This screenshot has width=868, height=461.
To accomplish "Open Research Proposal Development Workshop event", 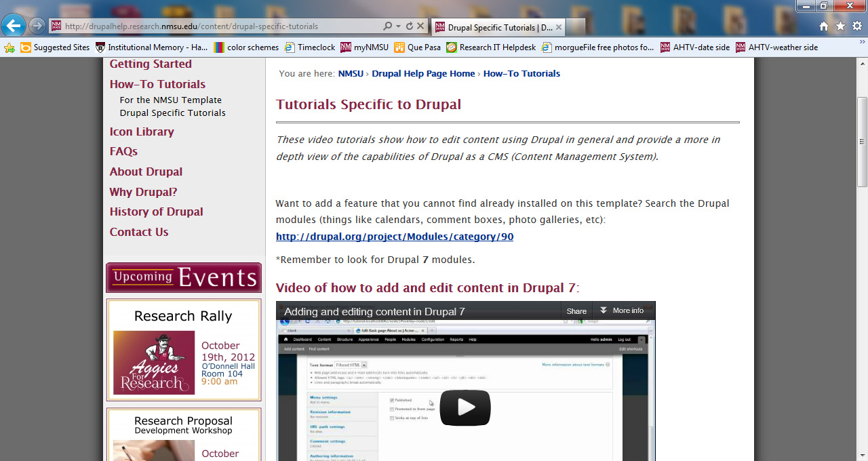I will pyautogui.click(x=183, y=425).
